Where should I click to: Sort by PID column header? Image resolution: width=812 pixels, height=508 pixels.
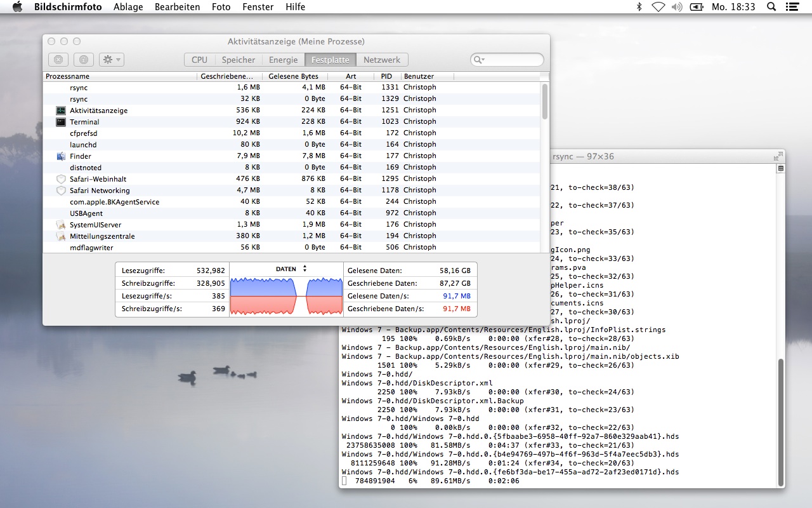pyautogui.click(x=387, y=76)
